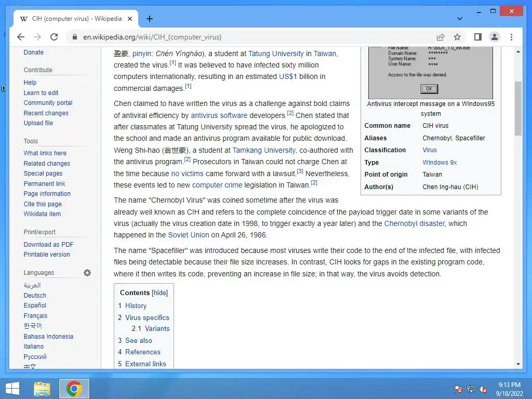
Task: Click the Chrome taskbar icon
Action: pos(74,389)
